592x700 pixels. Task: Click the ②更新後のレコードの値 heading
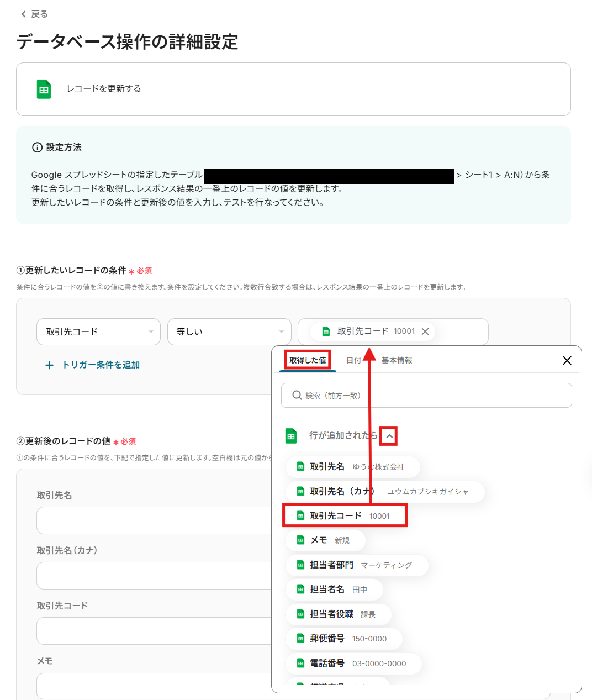pyautogui.click(x=64, y=441)
